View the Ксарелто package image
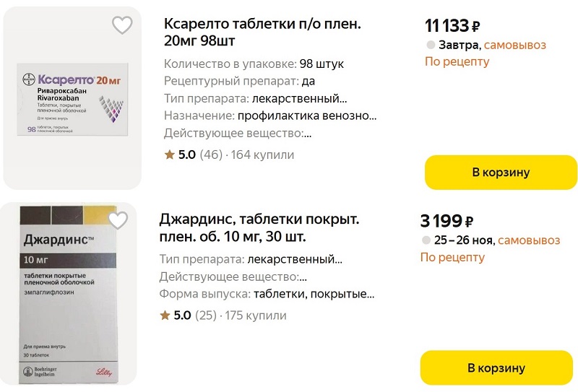This screenshot has height=392, width=578. pos(72,100)
